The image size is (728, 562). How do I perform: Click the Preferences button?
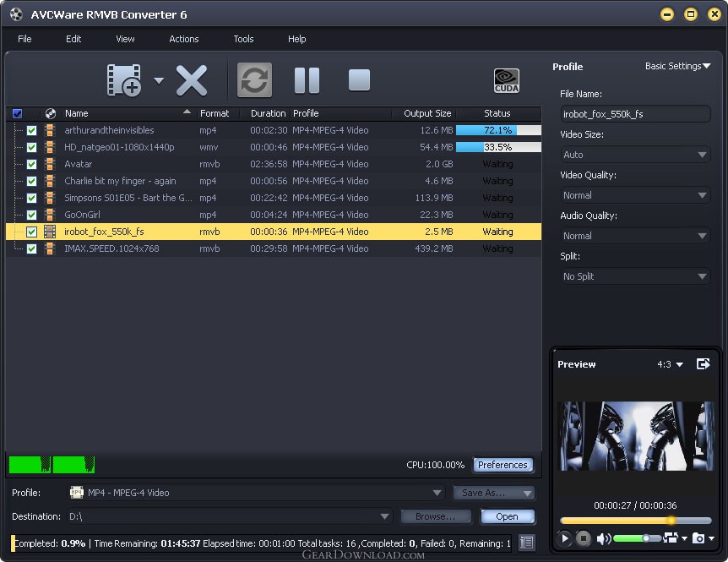(503, 465)
